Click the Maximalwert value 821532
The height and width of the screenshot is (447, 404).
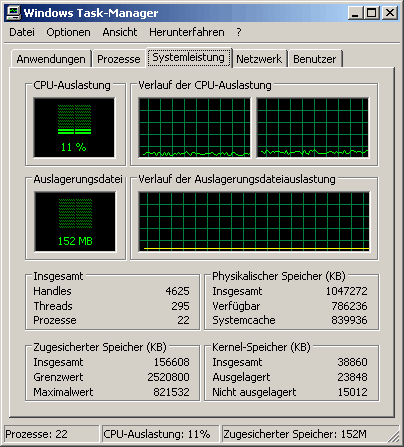coord(172,392)
